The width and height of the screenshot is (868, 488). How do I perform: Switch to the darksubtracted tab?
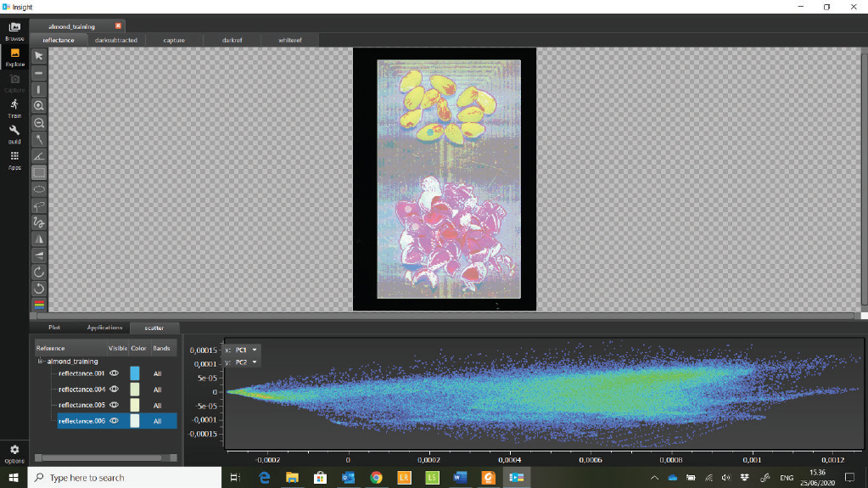click(x=115, y=40)
